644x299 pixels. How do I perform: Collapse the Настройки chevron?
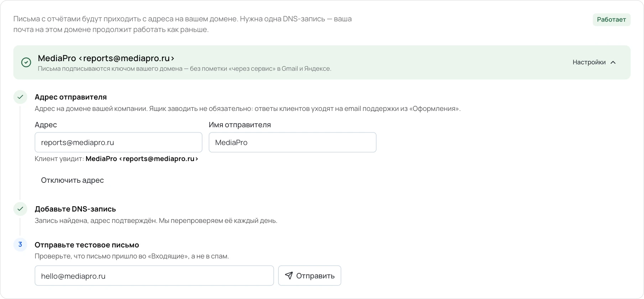coord(613,63)
